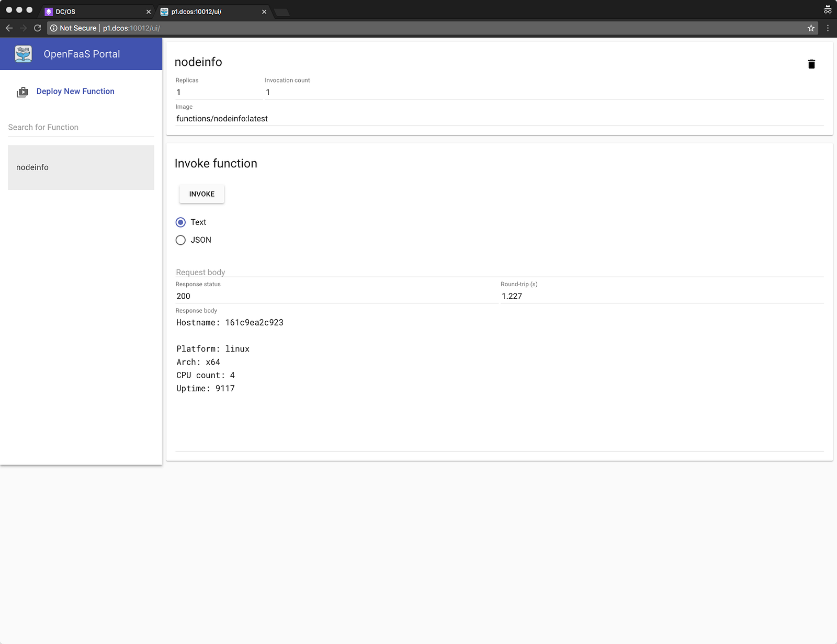The height and width of the screenshot is (644, 837).
Task: Click the Platform: linux response line
Action: [x=213, y=349]
